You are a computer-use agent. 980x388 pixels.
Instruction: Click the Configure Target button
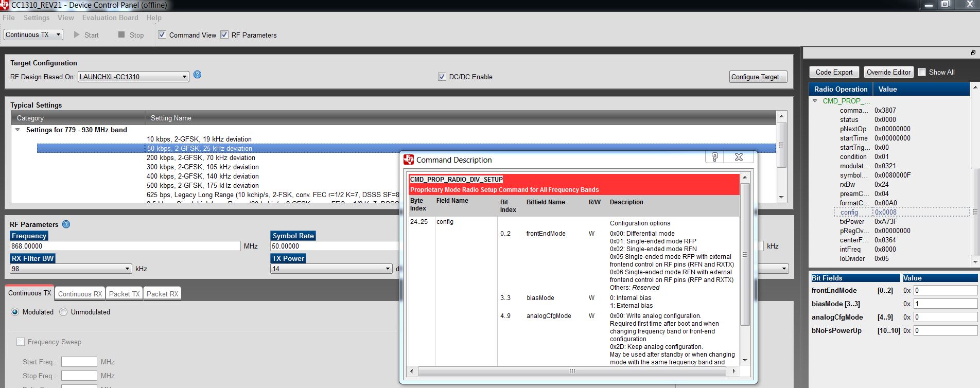pos(758,77)
